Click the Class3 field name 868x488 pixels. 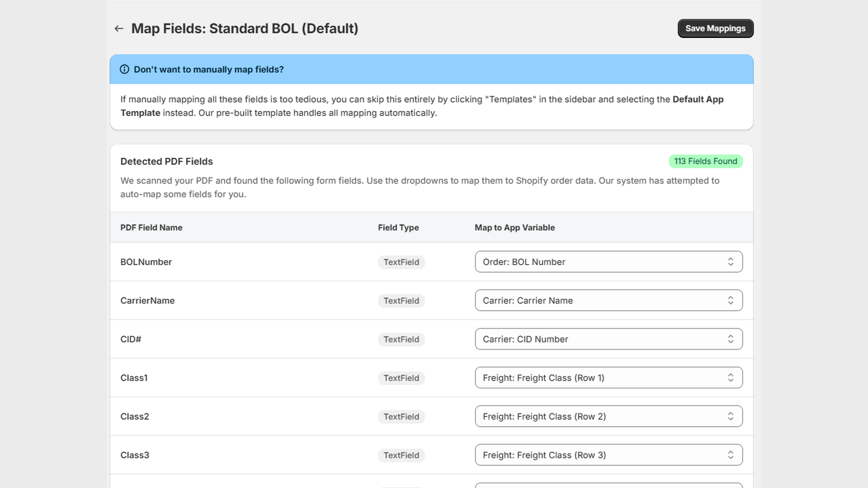(135, 455)
